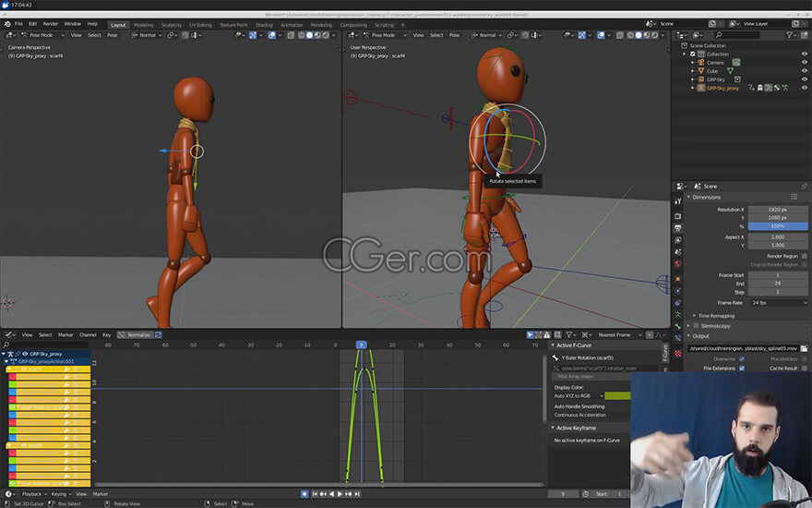Open the Continuous Acceleration smoothing dropdown
Viewport: 812px width, 508px height.
[591, 416]
